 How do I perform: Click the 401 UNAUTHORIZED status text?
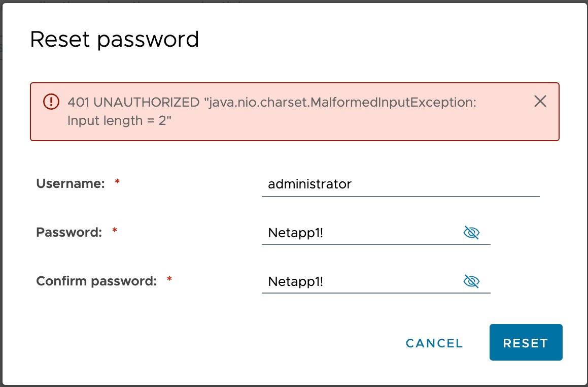(x=133, y=102)
